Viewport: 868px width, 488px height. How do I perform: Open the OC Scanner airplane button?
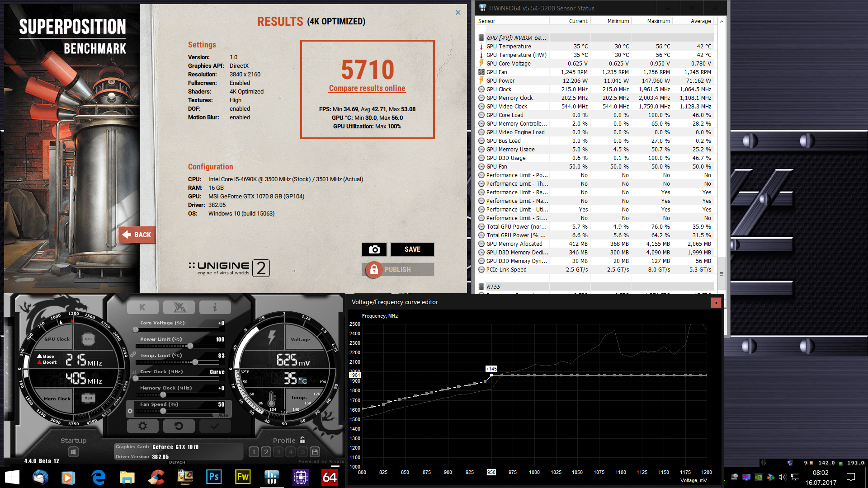[179, 307]
